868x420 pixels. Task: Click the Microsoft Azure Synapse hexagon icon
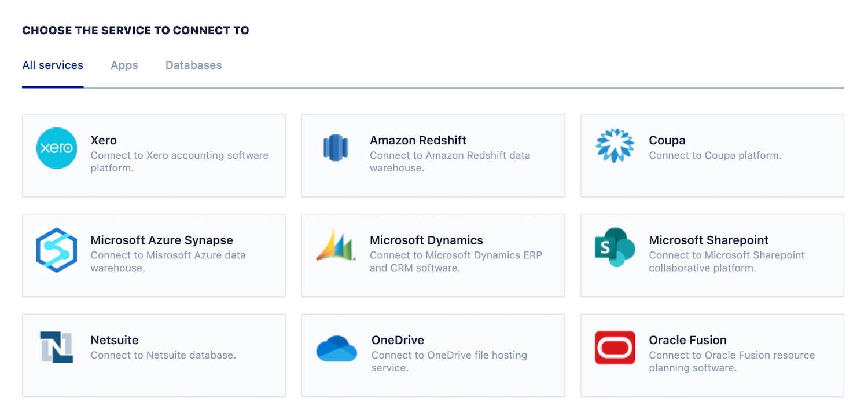(57, 250)
